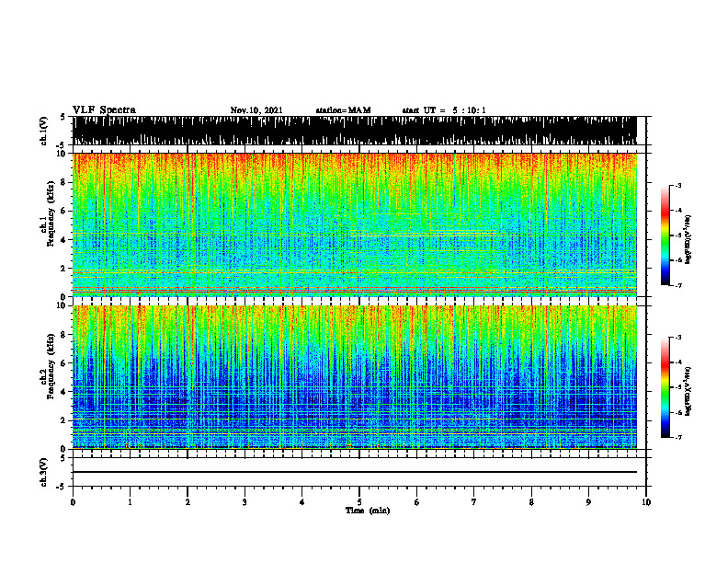Click the ch.2 spectrogram "2" kHz tick label
Image resolution: width=728 pixels, height=563 pixels.
(63, 420)
